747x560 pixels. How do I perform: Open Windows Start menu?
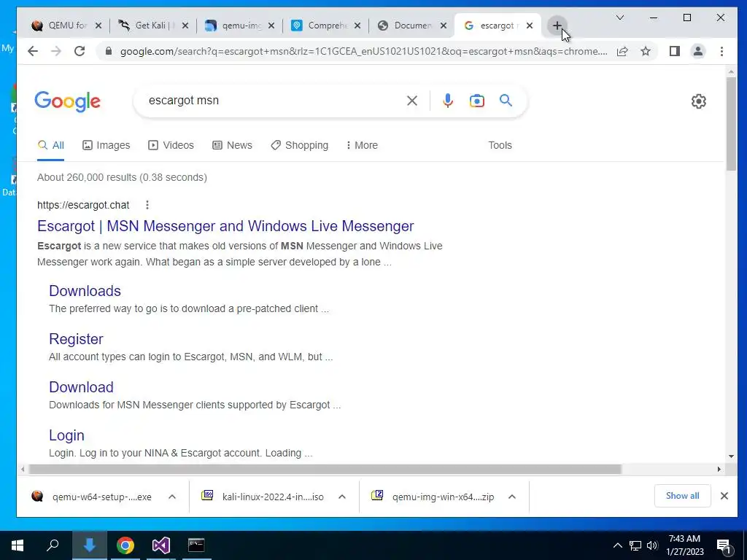click(x=18, y=545)
